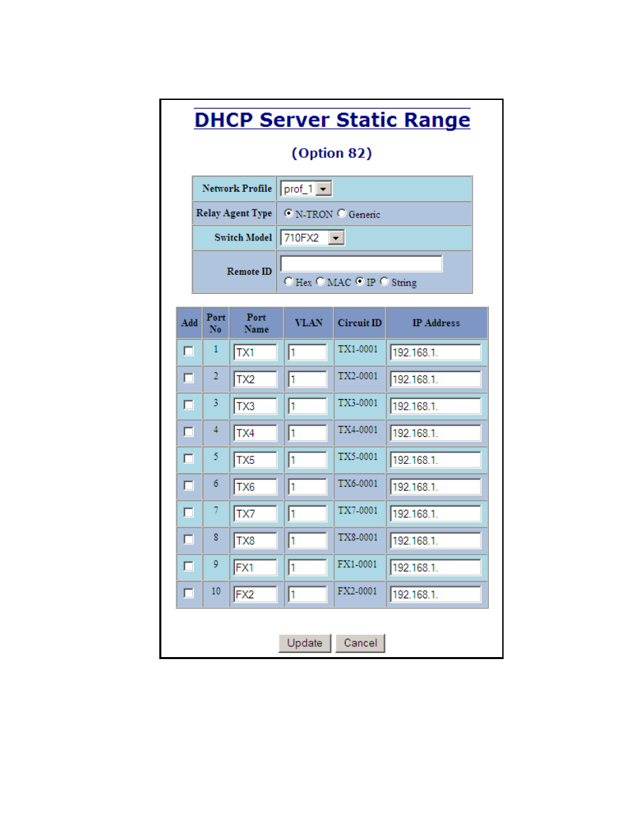Check the Add box for port 1

click(x=189, y=351)
